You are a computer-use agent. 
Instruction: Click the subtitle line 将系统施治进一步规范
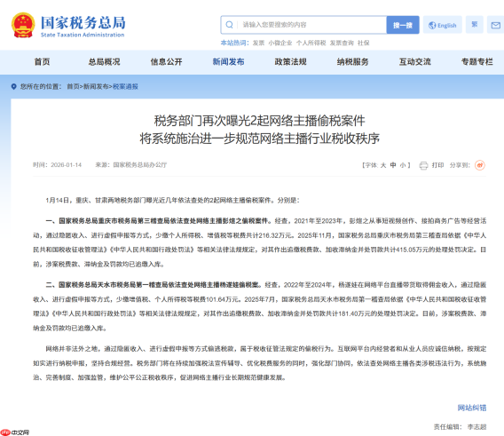(x=259, y=139)
